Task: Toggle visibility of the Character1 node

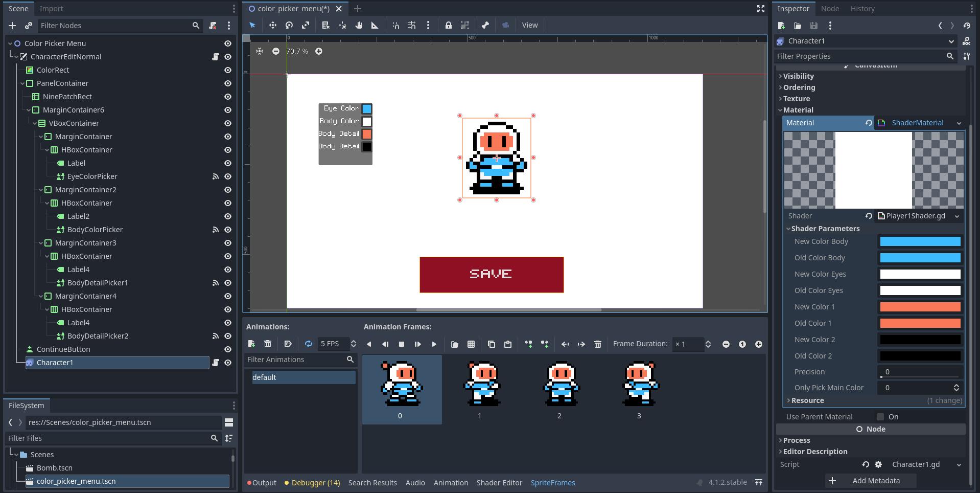Action: (x=228, y=363)
